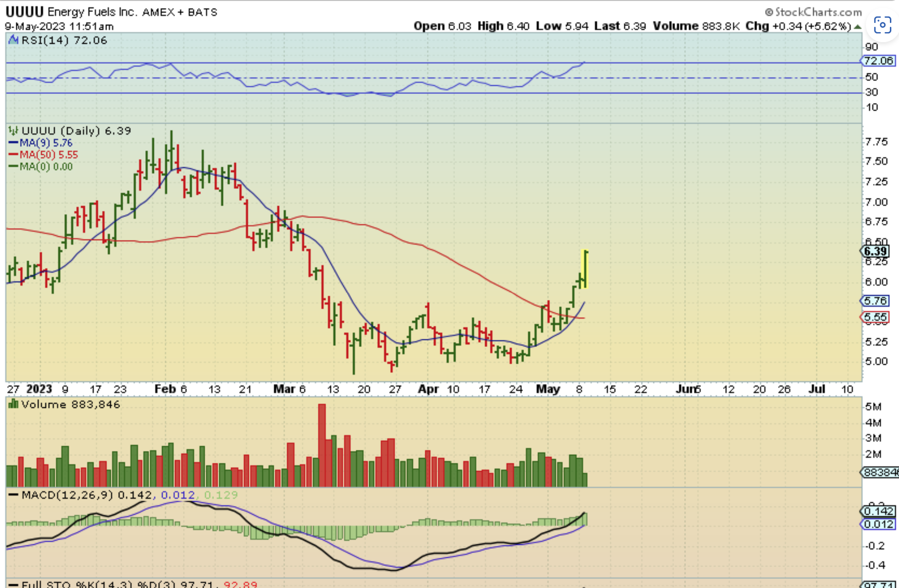This screenshot has width=899, height=588.
Task: Click the May label on the date axis
Action: coord(548,389)
